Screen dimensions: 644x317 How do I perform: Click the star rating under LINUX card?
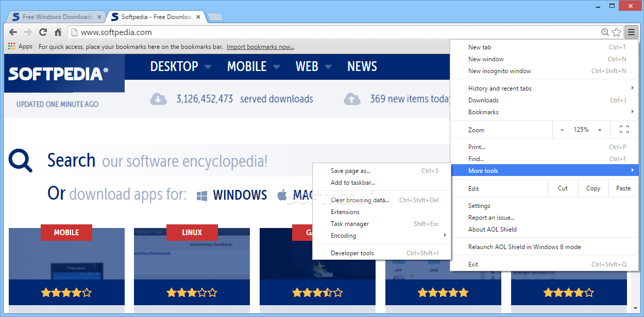click(x=192, y=293)
